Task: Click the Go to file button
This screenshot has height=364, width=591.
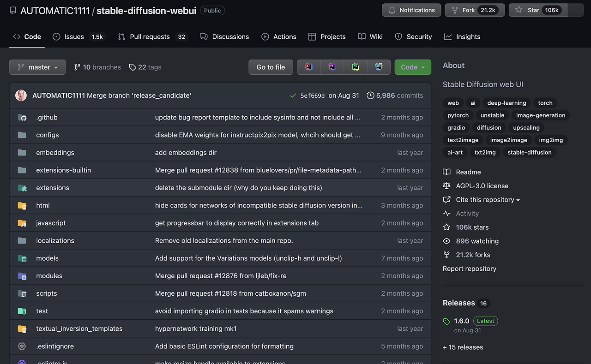Action: tap(271, 67)
